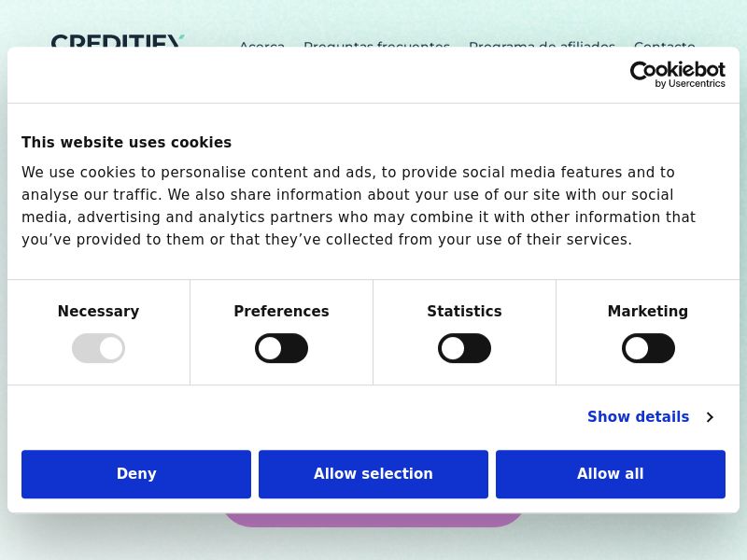Click the Necessary category label
The width and height of the screenshot is (747, 560).
click(98, 312)
